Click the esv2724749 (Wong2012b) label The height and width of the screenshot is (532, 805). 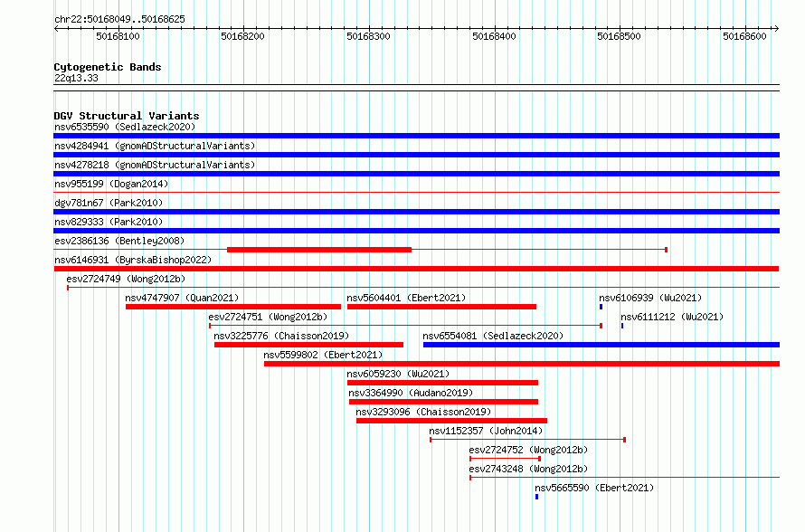pos(126,279)
